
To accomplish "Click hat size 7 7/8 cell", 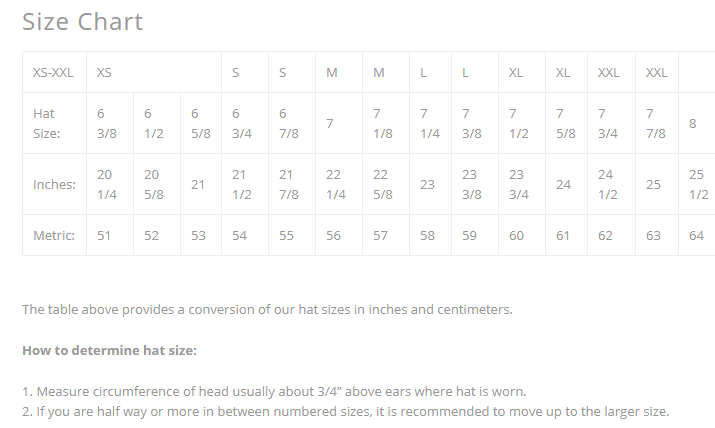I will (x=654, y=123).
